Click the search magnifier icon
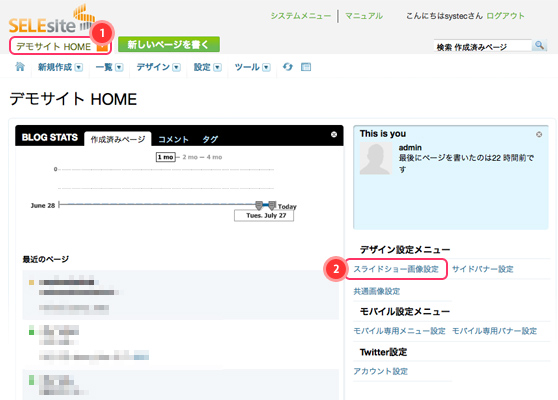Image resolution: width=558 pixels, height=400 pixels. 539,45
